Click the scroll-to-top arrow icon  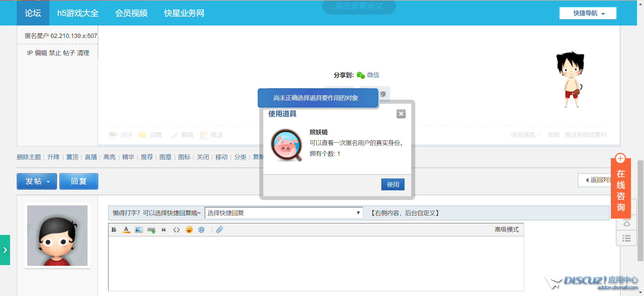point(626,223)
